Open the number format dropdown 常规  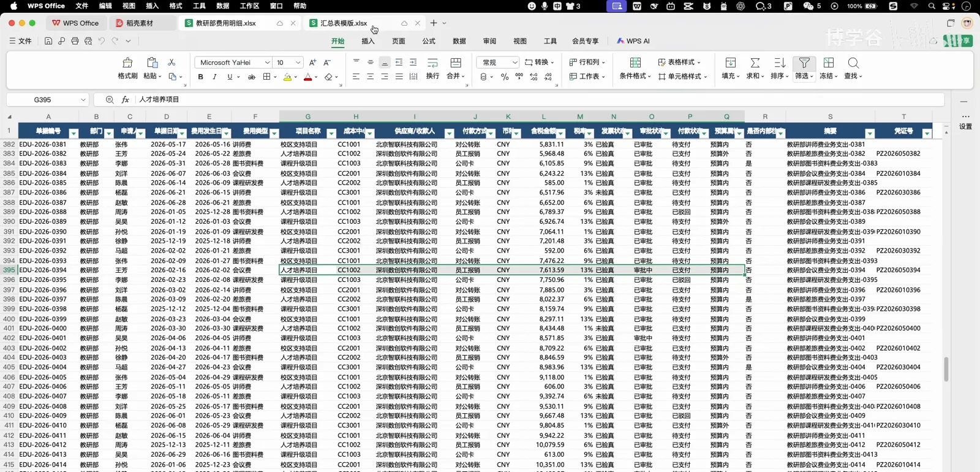[514, 63]
